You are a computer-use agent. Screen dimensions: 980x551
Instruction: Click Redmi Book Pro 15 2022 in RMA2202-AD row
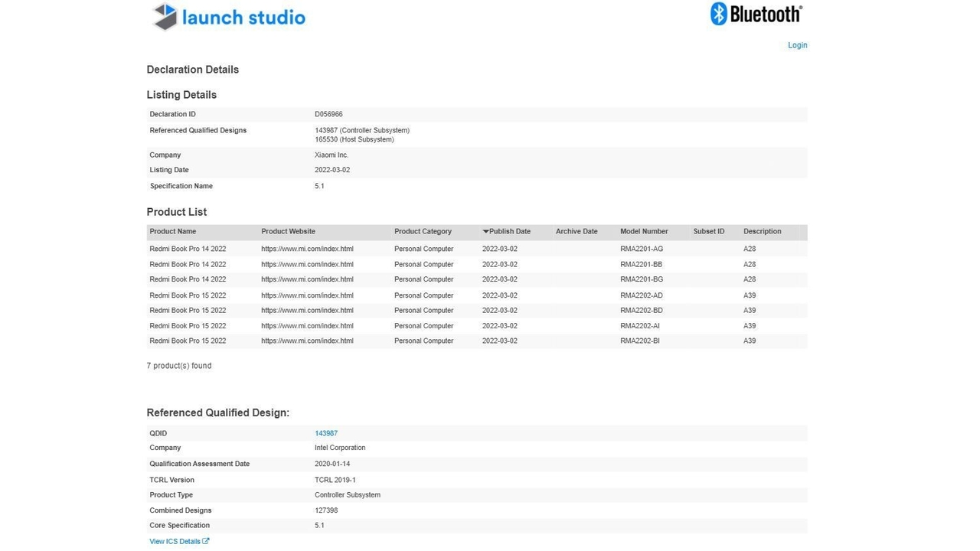pos(188,295)
